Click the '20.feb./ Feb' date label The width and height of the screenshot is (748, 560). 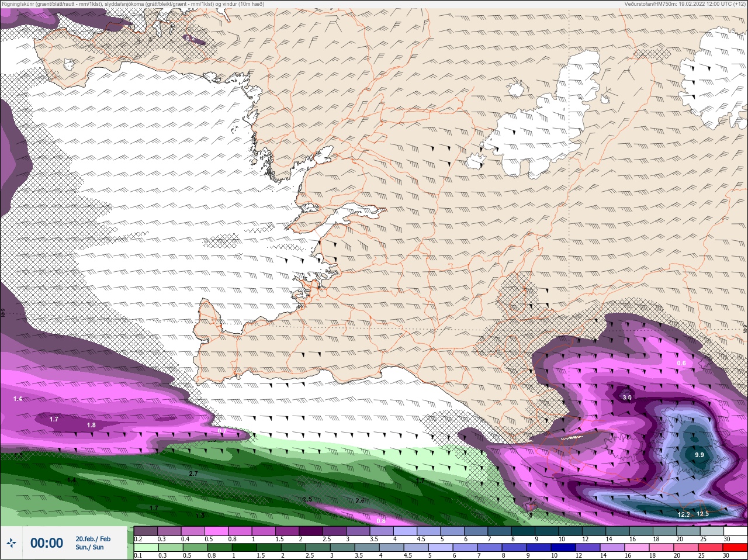(93, 539)
